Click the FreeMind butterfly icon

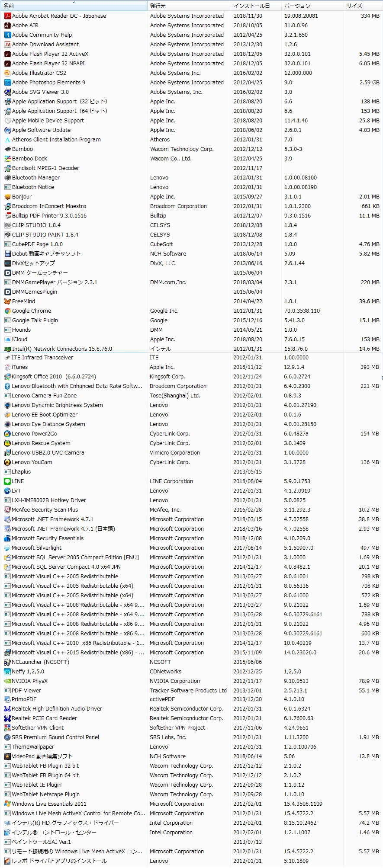[x=7, y=301]
